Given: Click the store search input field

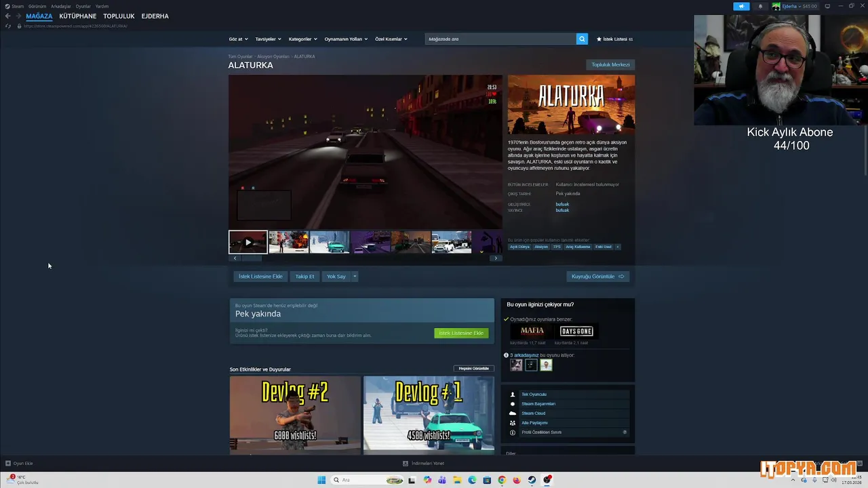Looking at the screenshot, I should click(500, 39).
